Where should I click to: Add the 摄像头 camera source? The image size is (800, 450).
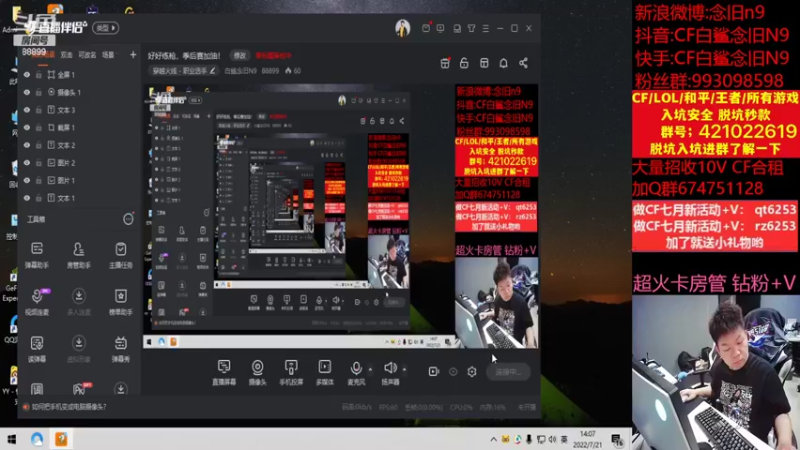pyautogui.click(x=258, y=372)
